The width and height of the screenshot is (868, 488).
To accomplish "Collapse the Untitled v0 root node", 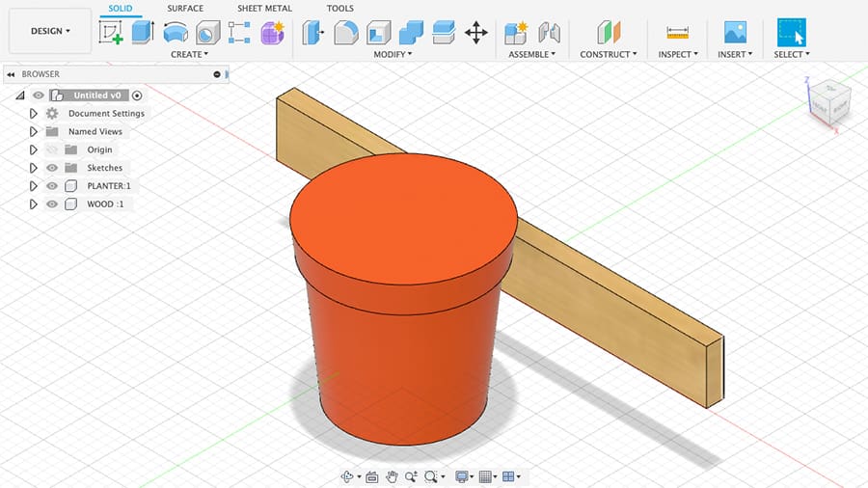I will click(20, 95).
